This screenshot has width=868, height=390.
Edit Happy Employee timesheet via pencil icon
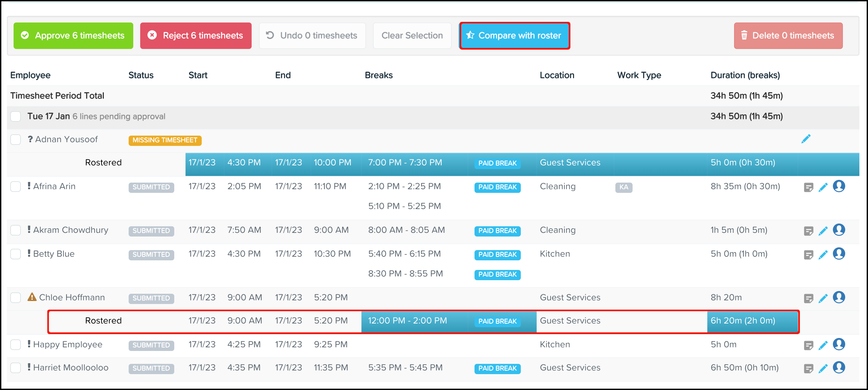[823, 345]
